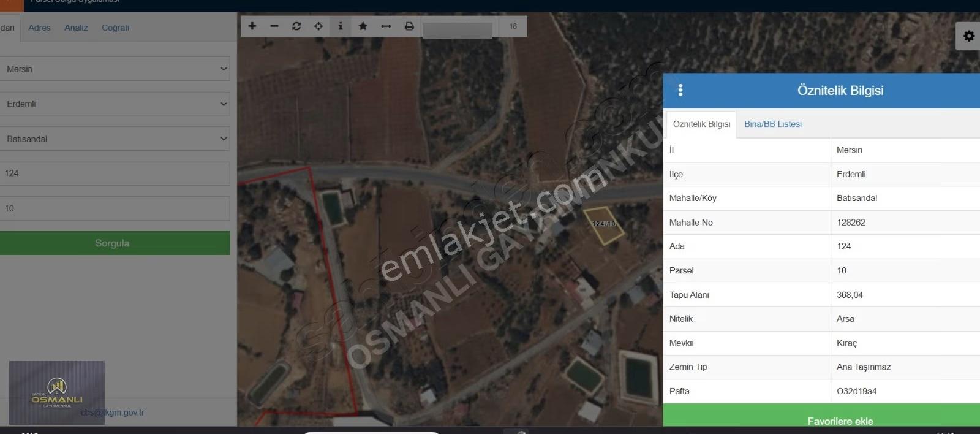Switch to the Coğrafi tab
The height and width of the screenshot is (434, 980).
point(115,28)
